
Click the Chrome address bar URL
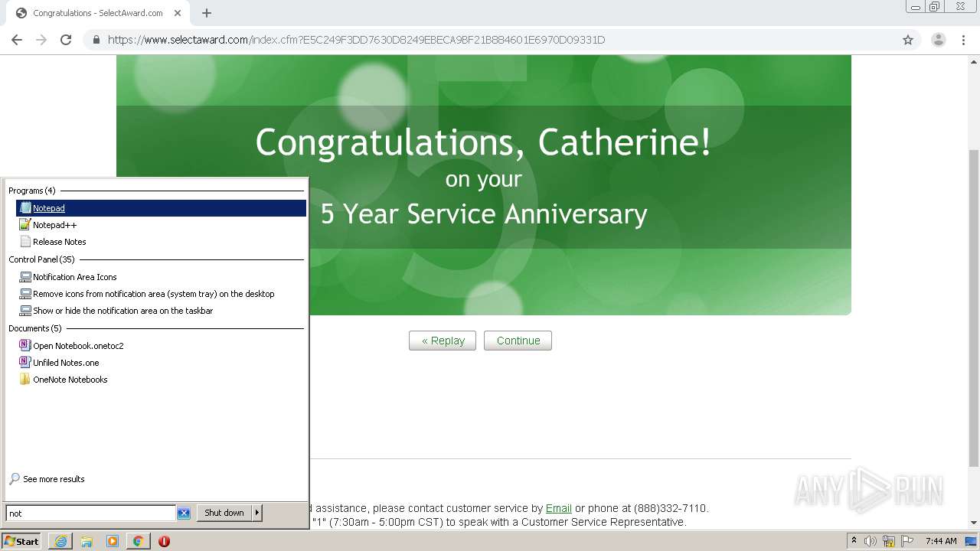point(356,40)
